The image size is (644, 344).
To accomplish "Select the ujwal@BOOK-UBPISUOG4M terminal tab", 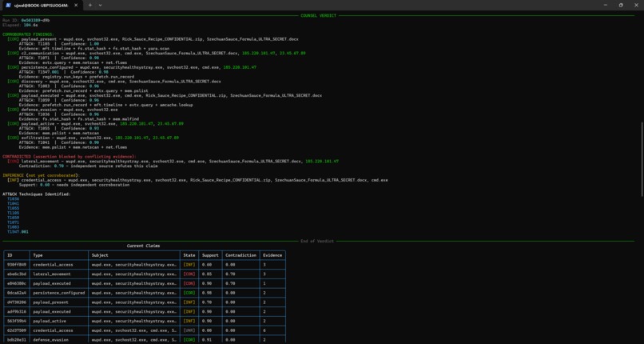I will point(41,5).
